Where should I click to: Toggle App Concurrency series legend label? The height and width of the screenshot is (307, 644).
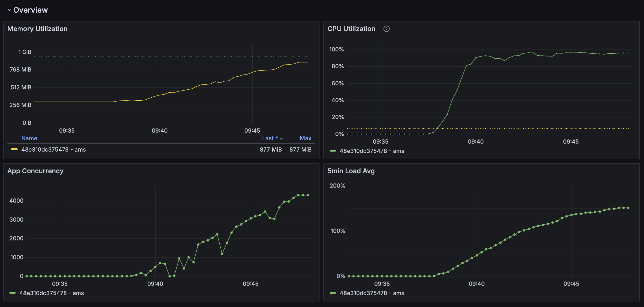click(x=52, y=293)
